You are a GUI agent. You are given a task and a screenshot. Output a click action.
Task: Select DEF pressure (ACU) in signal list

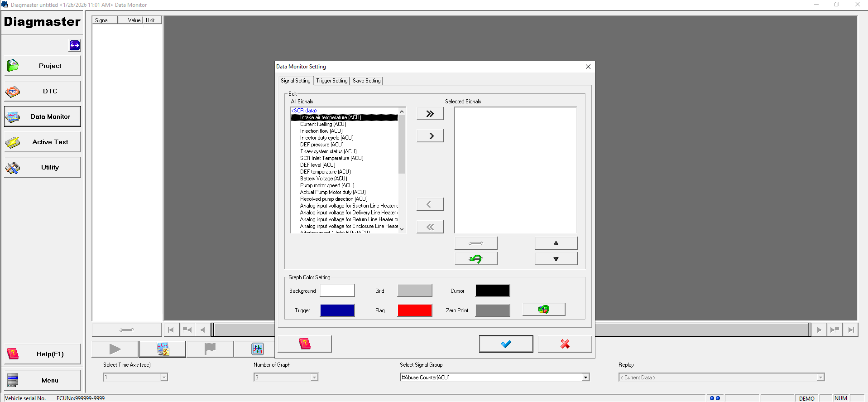[x=321, y=145]
